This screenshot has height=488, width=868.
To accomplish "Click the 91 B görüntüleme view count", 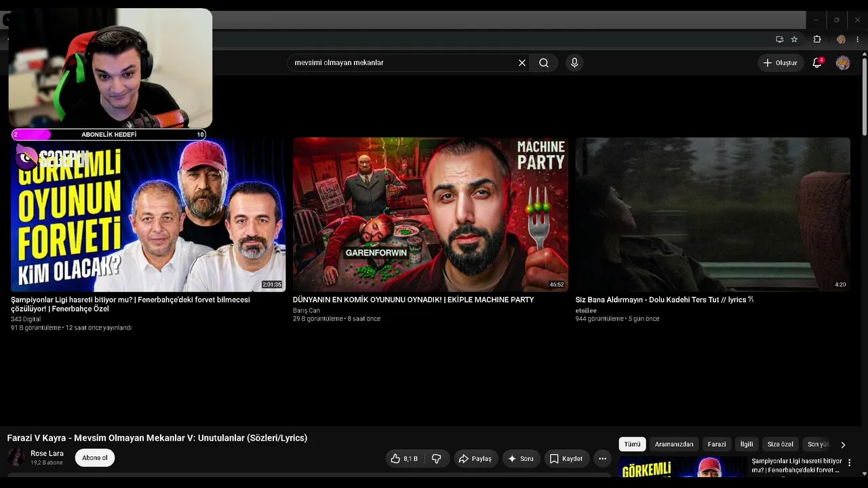I will tap(35, 328).
